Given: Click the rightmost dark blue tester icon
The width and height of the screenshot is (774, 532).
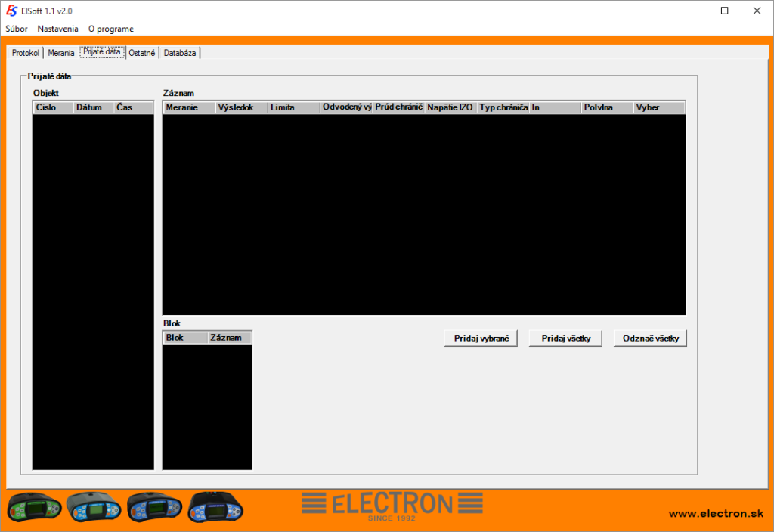Looking at the screenshot, I should point(214,508).
